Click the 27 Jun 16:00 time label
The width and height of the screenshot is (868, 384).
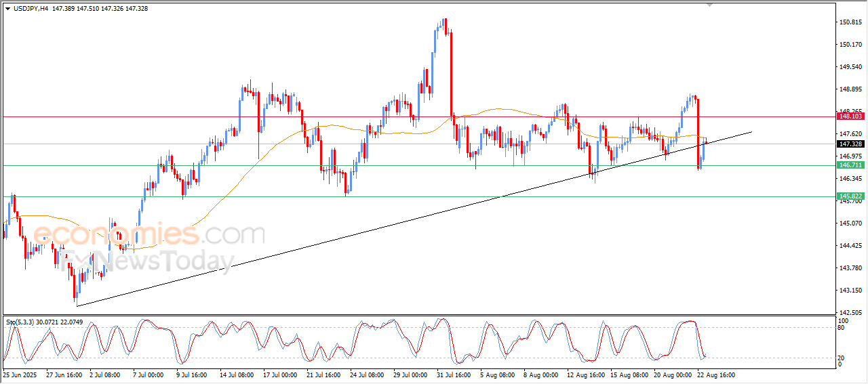[63, 375]
